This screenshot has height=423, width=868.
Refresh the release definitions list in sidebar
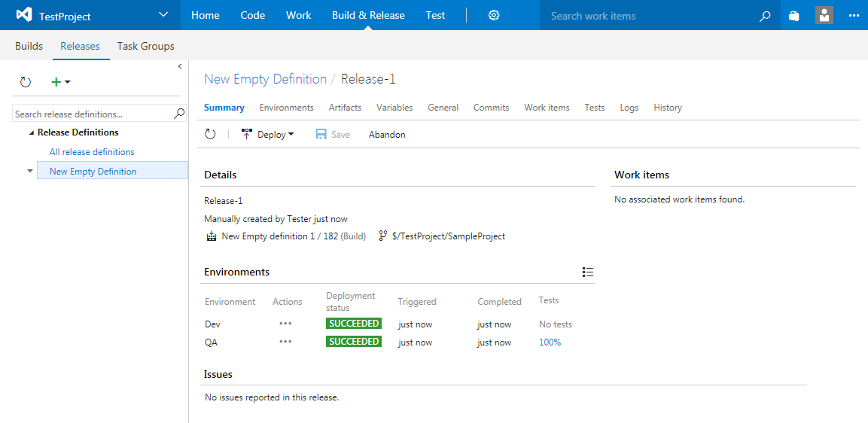[x=26, y=82]
